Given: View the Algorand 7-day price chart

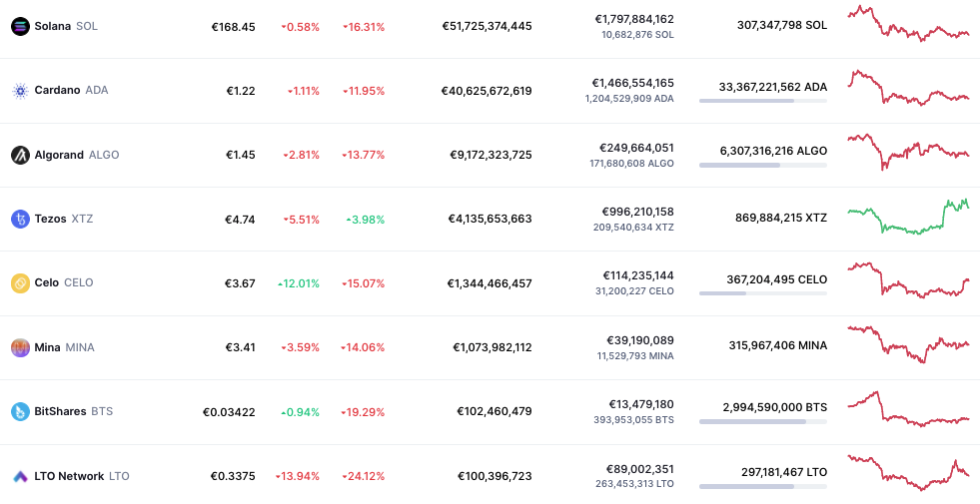Looking at the screenshot, I should (908, 152).
